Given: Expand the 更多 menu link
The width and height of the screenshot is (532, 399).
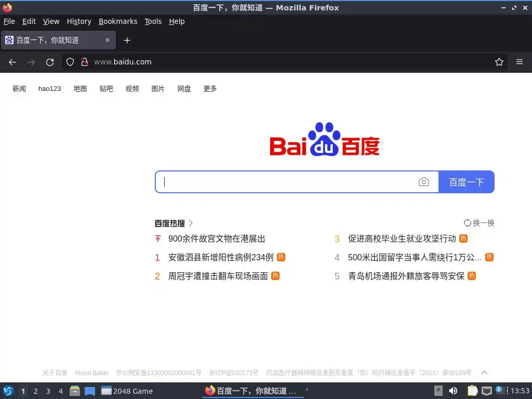Looking at the screenshot, I should tap(210, 88).
